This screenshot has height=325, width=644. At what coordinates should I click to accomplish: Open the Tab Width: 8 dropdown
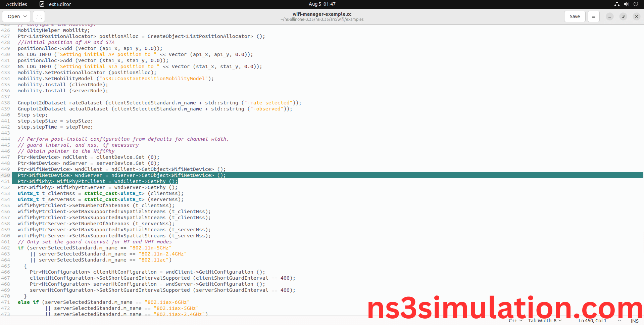pos(543,321)
